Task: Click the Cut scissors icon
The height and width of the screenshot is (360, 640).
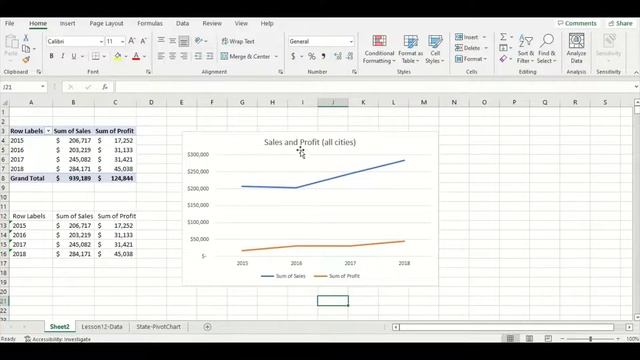Action: 26,38
